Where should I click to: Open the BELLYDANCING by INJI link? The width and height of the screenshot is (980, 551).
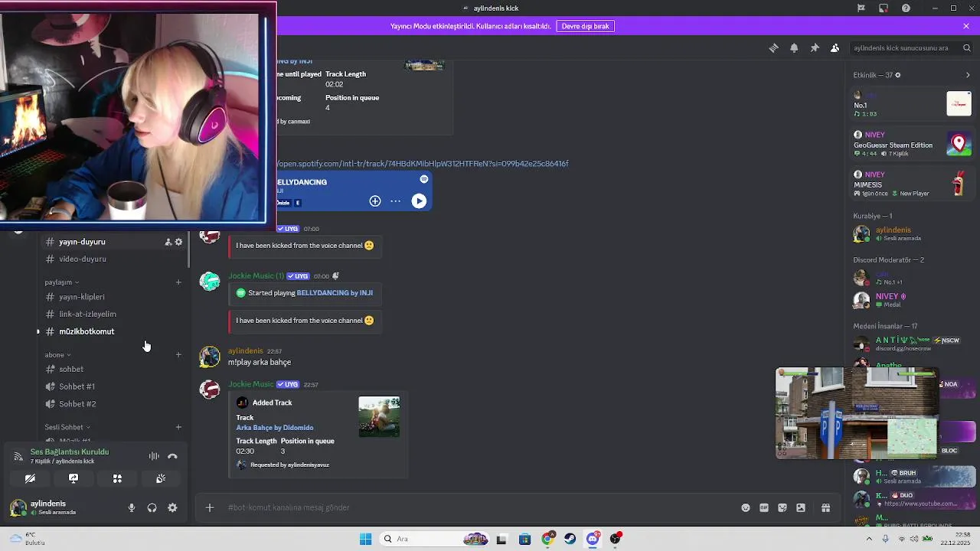[335, 293]
